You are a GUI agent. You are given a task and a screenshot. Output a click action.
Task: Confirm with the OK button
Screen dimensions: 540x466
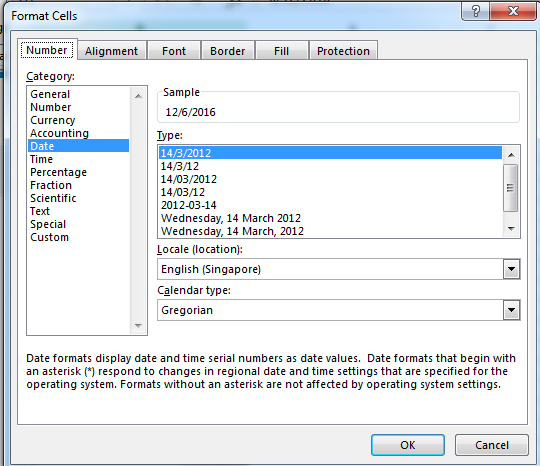coord(408,445)
